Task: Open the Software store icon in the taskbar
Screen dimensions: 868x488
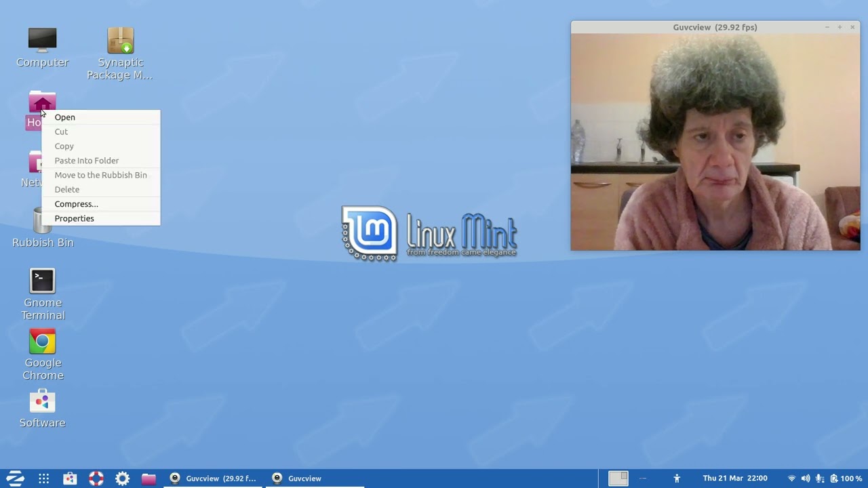Action: click(x=70, y=479)
